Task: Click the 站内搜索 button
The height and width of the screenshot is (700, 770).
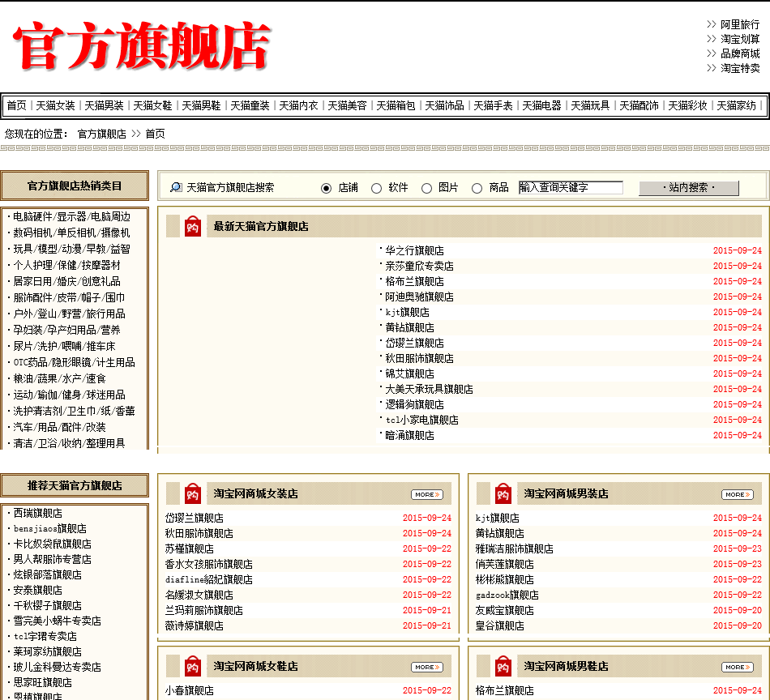Action: (688, 187)
